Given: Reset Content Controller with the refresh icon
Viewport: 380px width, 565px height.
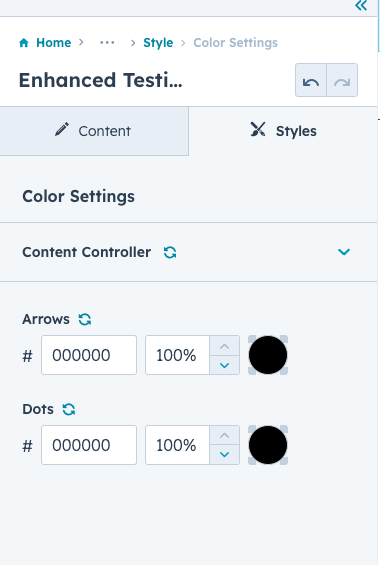Looking at the screenshot, I should pos(170,252).
